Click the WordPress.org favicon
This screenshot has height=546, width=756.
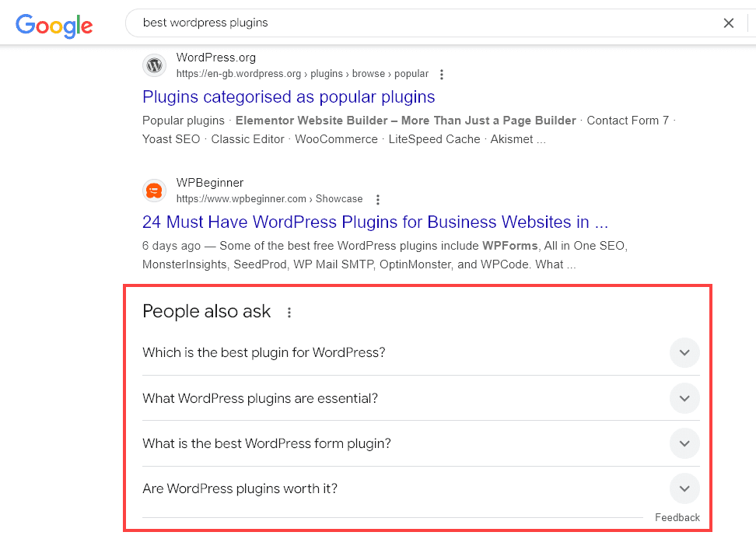pyautogui.click(x=154, y=65)
